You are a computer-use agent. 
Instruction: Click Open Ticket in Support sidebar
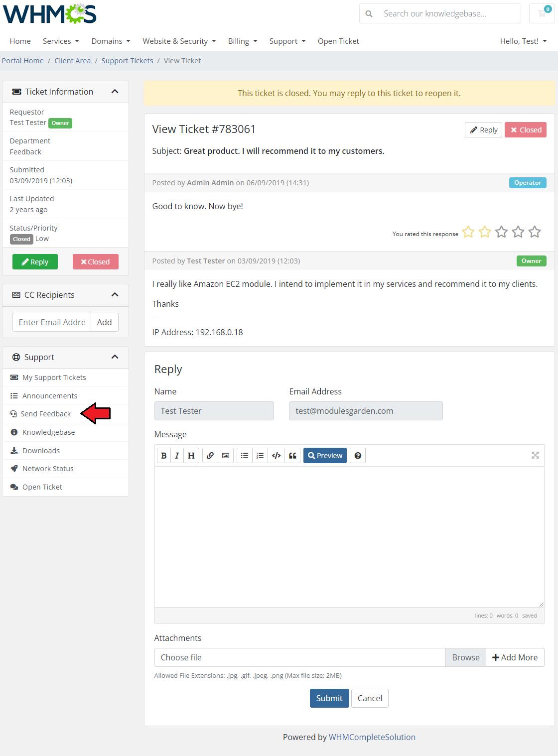tap(65, 487)
